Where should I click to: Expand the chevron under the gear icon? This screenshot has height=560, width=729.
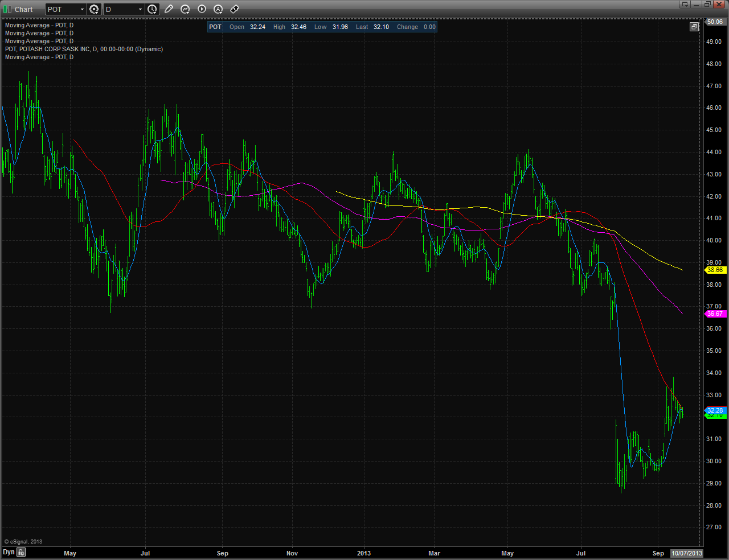[x=96, y=13]
